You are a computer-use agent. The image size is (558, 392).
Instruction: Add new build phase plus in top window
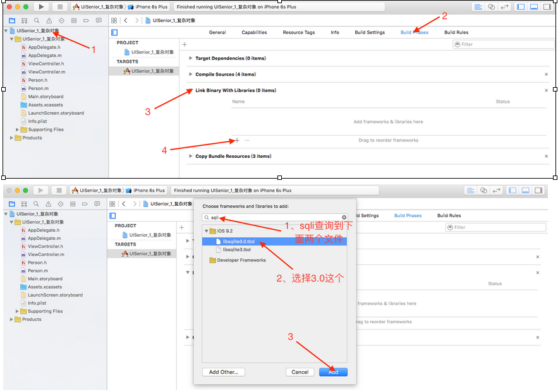pyautogui.click(x=185, y=44)
